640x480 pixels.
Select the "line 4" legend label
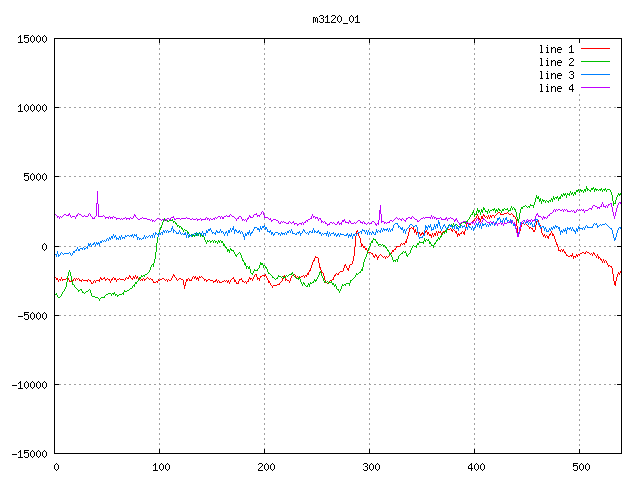coord(556,88)
